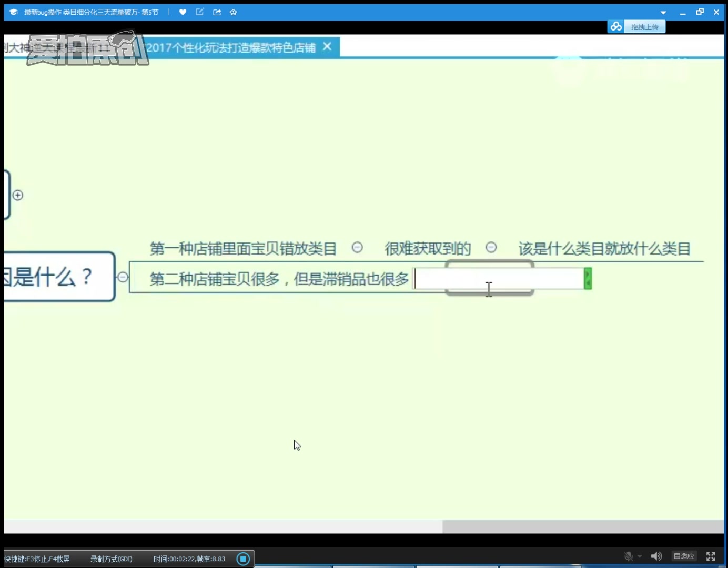Expand the collapsed node with plus circle
The height and width of the screenshot is (568, 728).
coord(18,195)
